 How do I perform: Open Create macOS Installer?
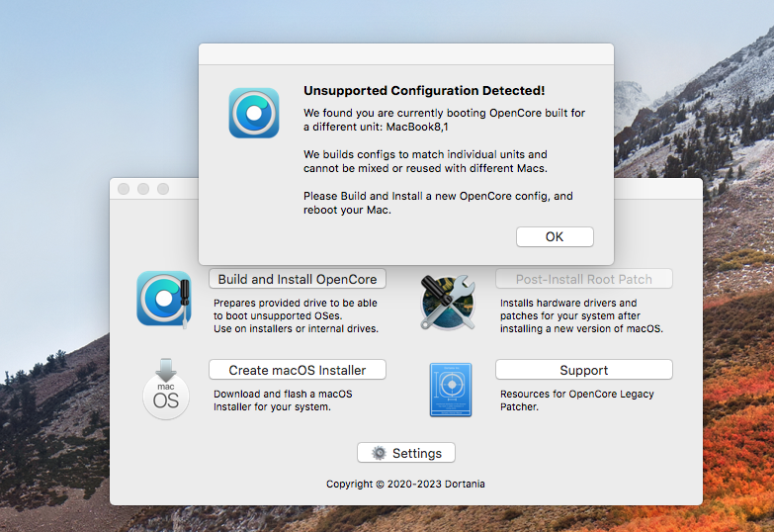[298, 370]
